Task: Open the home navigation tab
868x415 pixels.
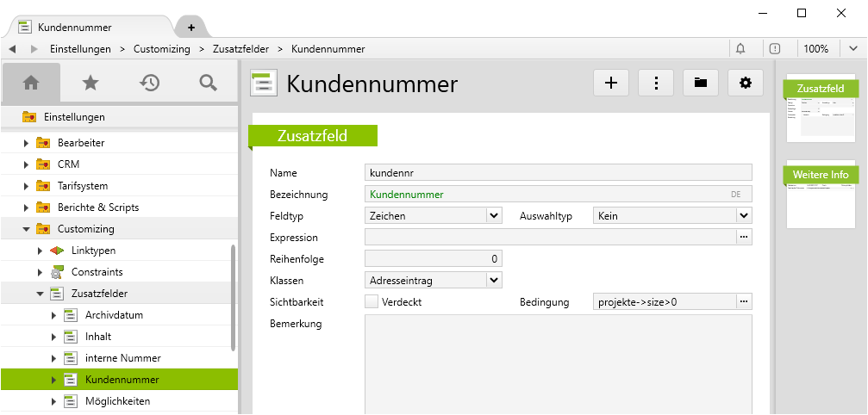Action: [31, 83]
